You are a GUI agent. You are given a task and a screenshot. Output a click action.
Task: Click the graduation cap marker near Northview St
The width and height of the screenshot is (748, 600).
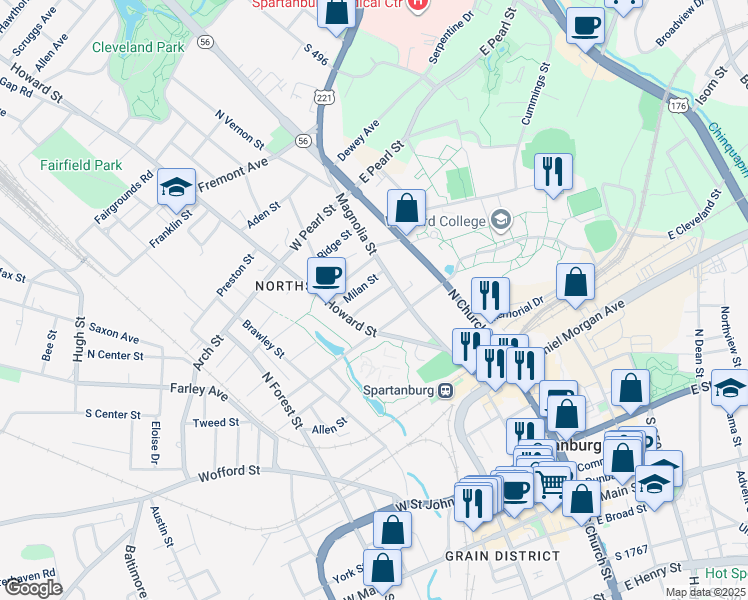[x=729, y=389]
